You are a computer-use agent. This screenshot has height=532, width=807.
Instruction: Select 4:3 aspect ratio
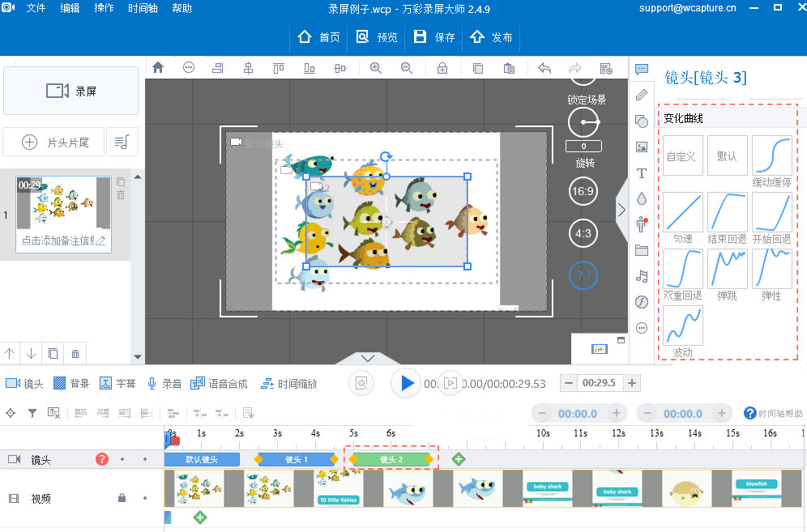point(583,233)
